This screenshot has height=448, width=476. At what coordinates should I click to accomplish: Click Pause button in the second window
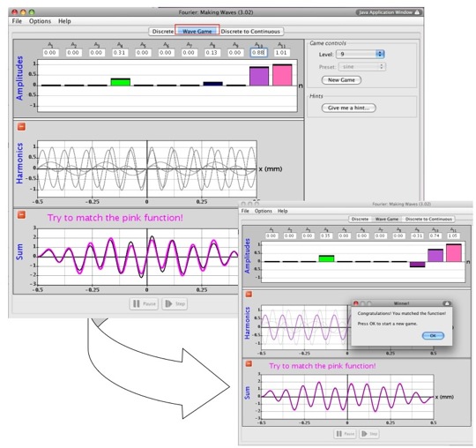click(346, 434)
